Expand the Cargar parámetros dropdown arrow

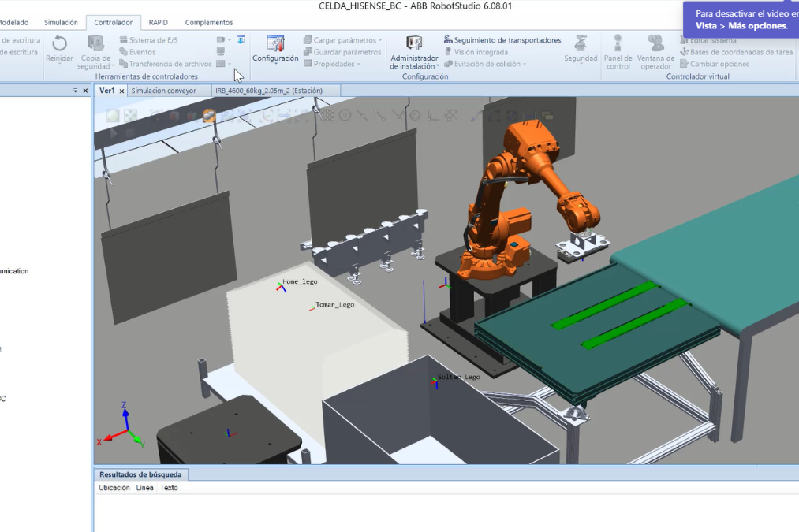point(380,40)
